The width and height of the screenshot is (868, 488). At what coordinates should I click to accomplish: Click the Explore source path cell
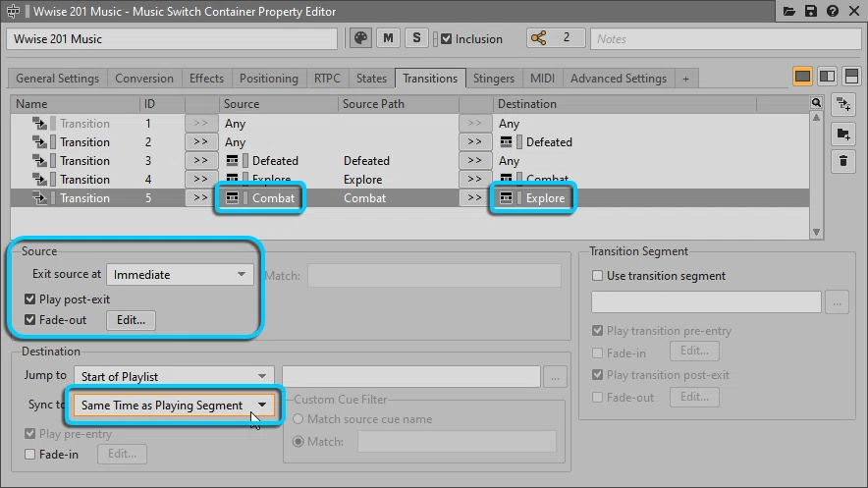(362, 180)
